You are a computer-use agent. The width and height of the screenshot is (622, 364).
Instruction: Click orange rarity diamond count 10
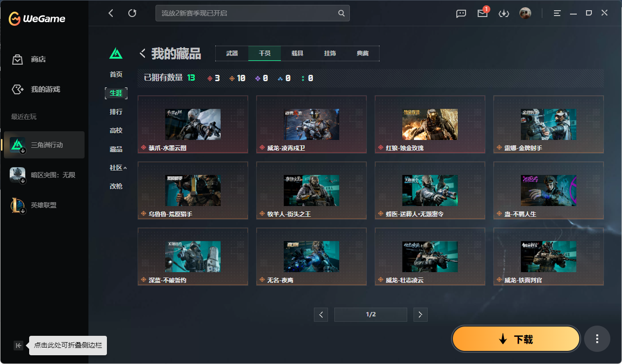coord(237,78)
